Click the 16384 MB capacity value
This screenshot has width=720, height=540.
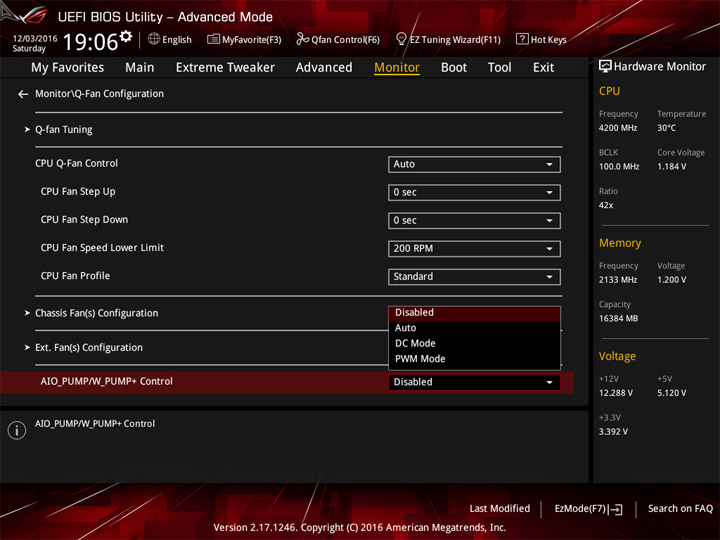(x=618, y=319)
